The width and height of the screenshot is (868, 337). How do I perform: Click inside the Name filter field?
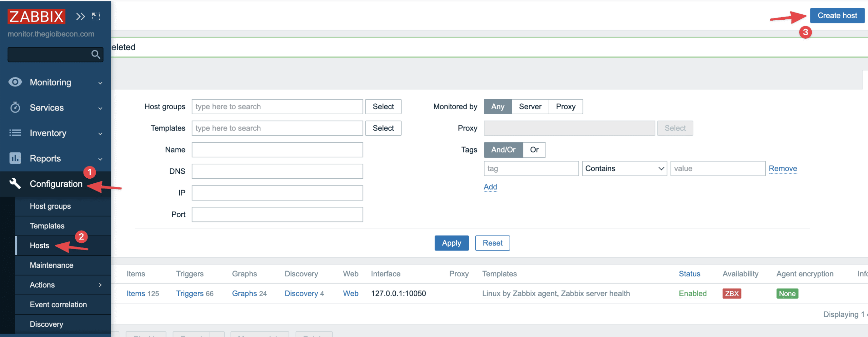click(277, 150)
